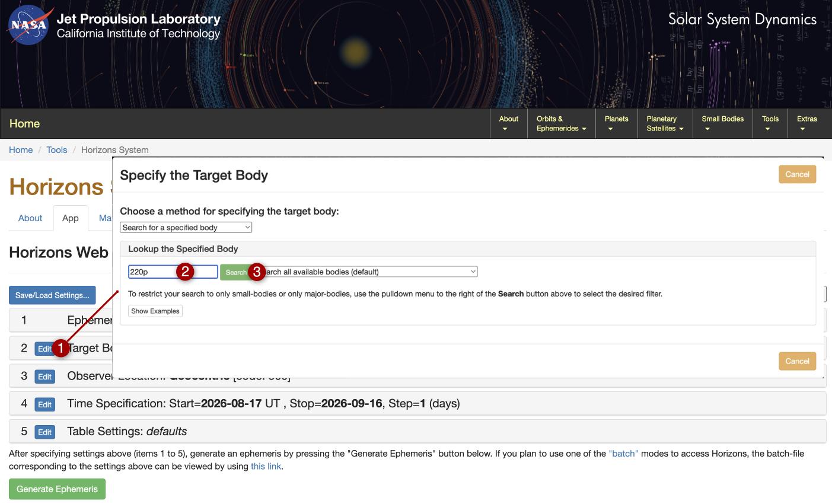Cancel the dialog using the top Cancel button
This screenshot has height=504, width=832.
pos(797,174)
